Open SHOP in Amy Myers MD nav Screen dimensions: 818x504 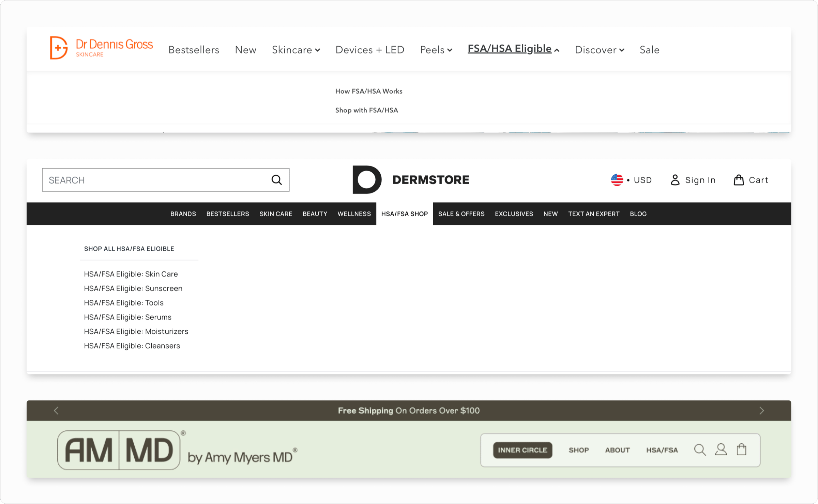(x=579, y=450)
